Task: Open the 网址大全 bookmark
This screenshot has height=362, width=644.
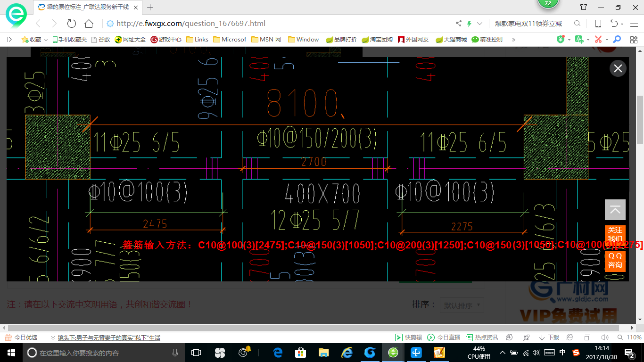Action: pyautogui.click(x=131, y=40)
